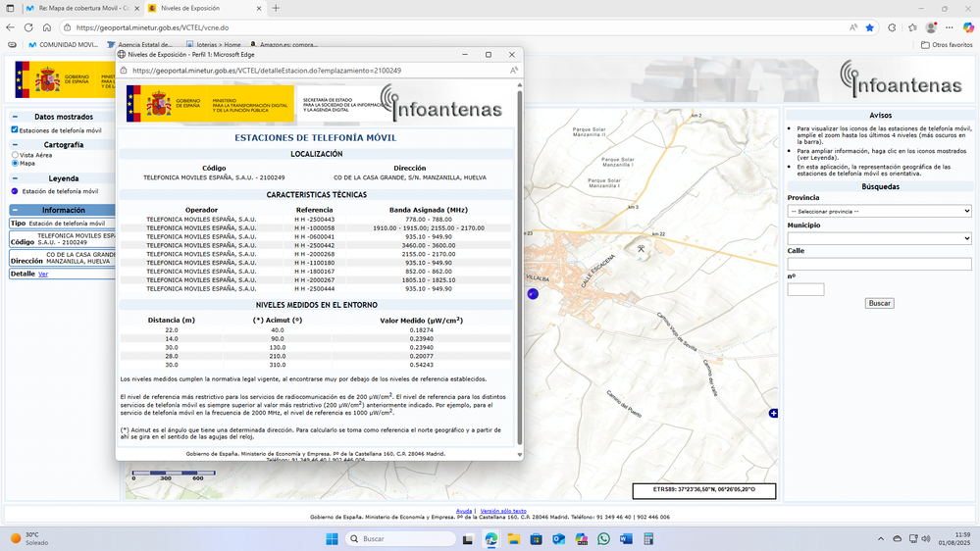Open a new browser tab
The height and width of the screenshot is (551, 980).
coord(276,8)
